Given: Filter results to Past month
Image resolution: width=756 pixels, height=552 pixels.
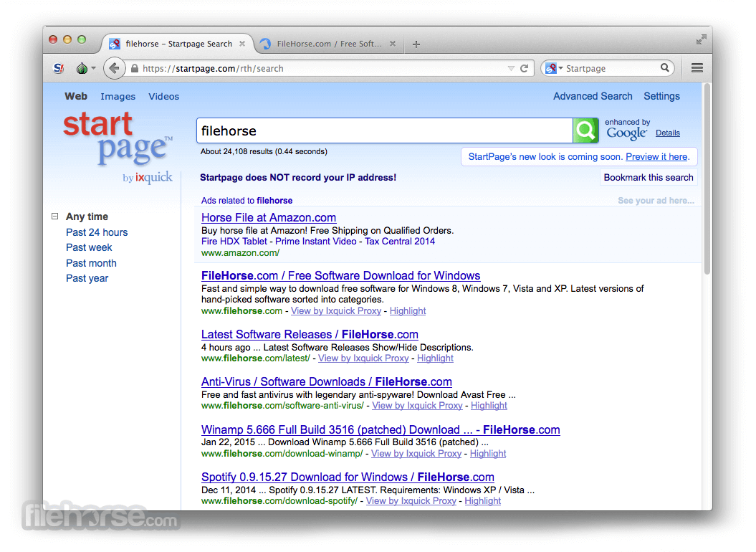Looking at the screenshot, I should [x=91, y=263].
